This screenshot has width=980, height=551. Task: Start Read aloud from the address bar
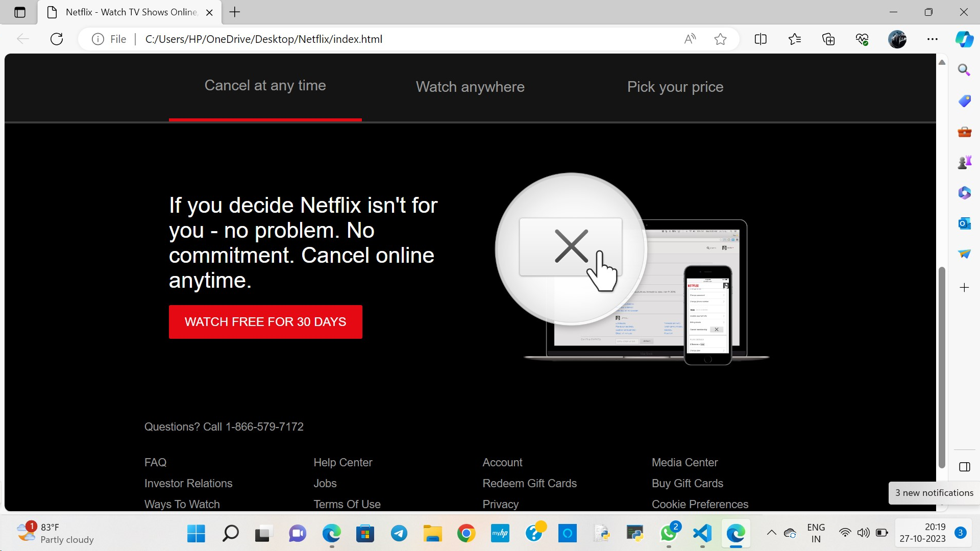pos(691,39)
